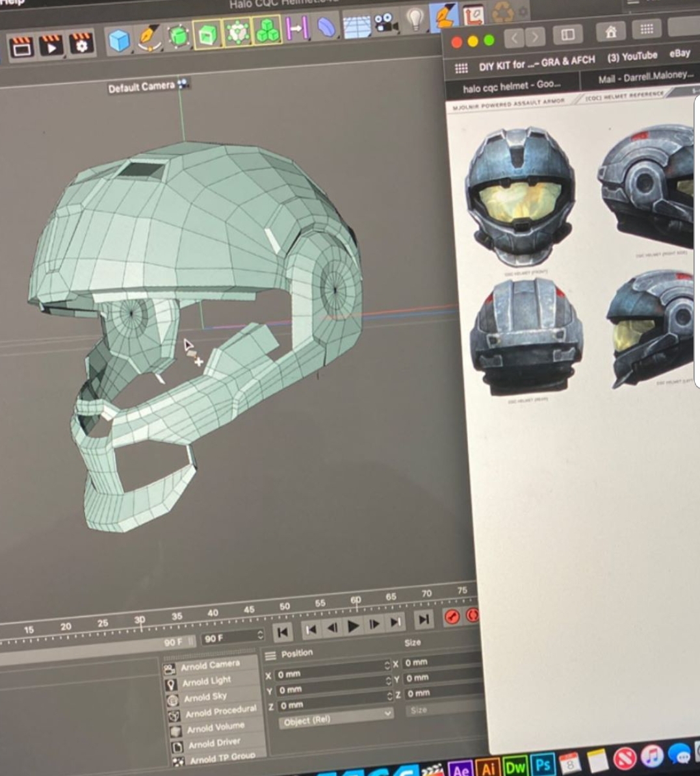Image resolution: width=700 pixels, height=776 pixels.
Task: Open Photoshop from dock
Action: point(543,764)
